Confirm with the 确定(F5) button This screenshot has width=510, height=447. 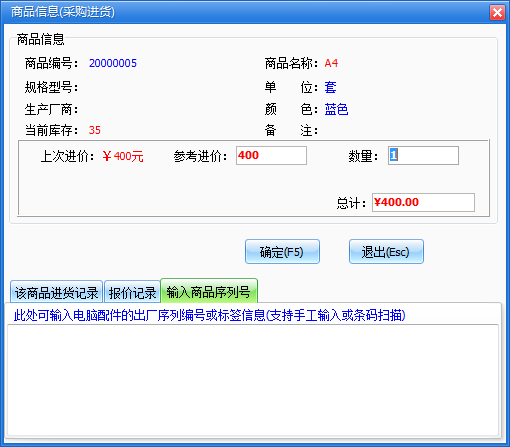coord(282,252)
